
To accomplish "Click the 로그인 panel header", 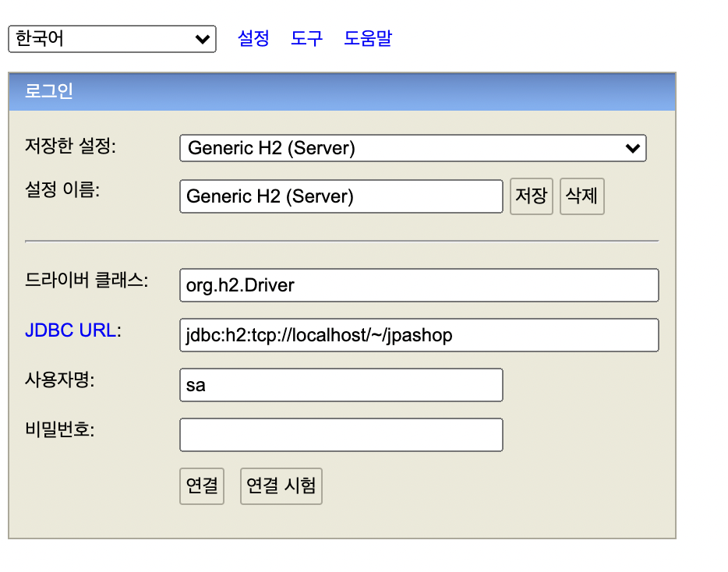I will 341,92.
